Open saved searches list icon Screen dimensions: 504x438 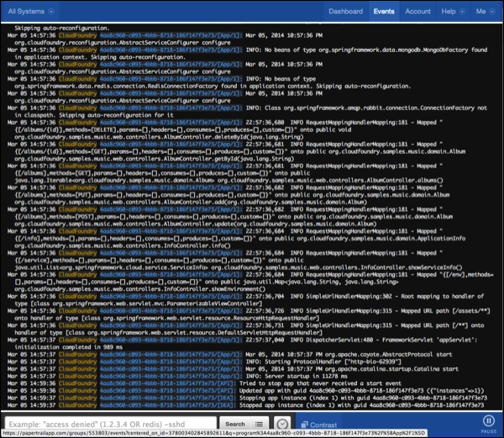point(259,424)
